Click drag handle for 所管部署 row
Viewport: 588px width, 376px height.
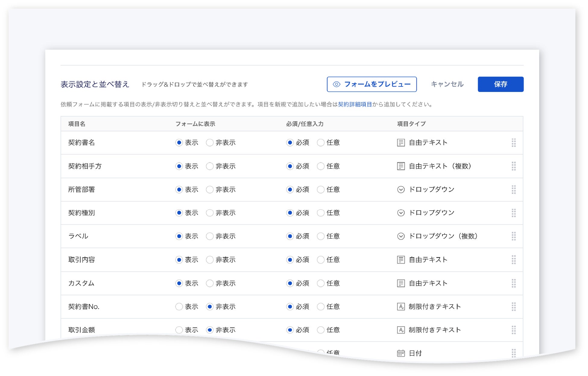click(x=514, y=190)
